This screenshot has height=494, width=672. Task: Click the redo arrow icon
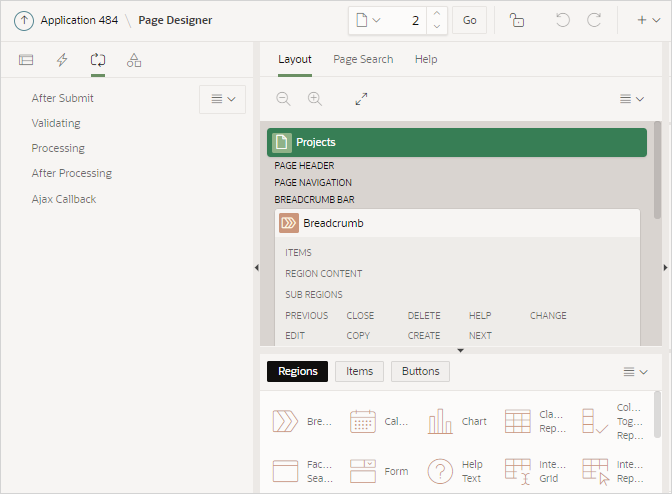tap(594, 20)
